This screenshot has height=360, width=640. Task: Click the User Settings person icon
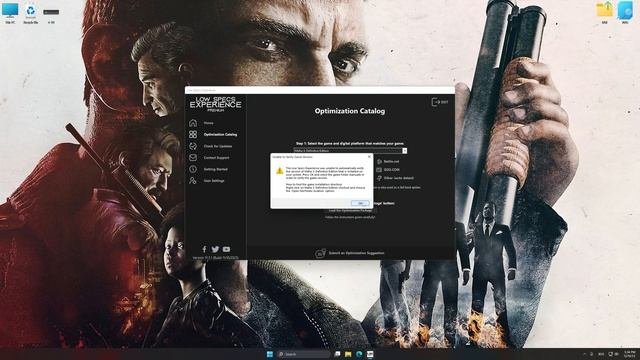coord(193,180)
